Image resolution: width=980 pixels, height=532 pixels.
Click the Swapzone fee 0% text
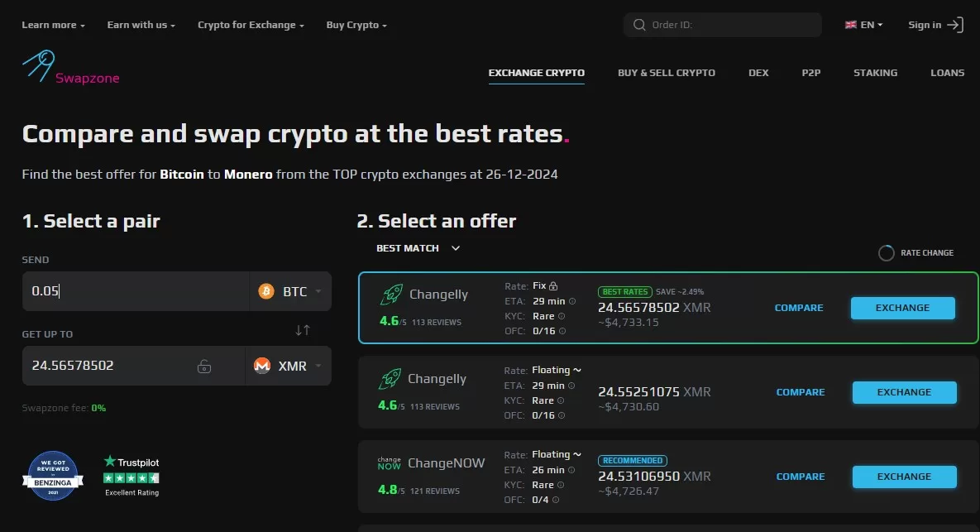pyautogui.click(x=64, y=408)
